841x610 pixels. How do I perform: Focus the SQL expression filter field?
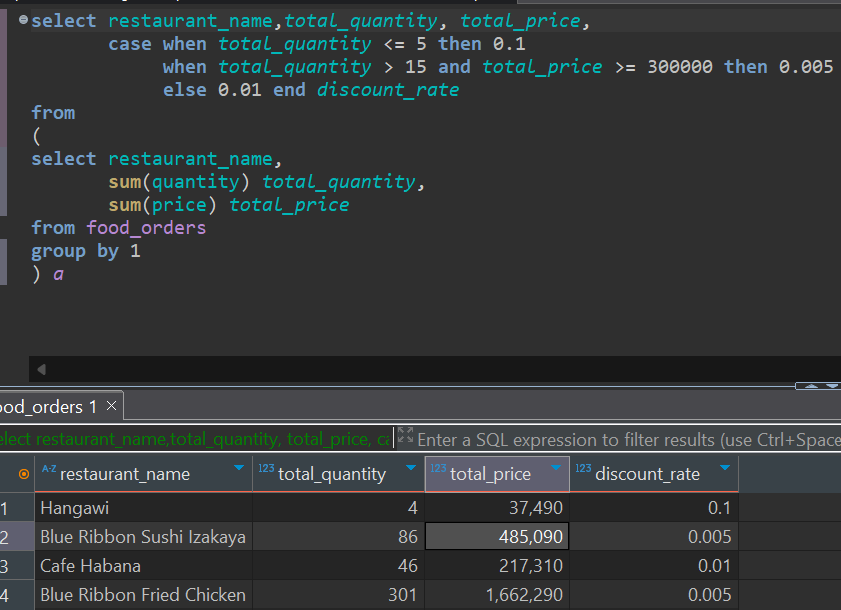(629, 439)
